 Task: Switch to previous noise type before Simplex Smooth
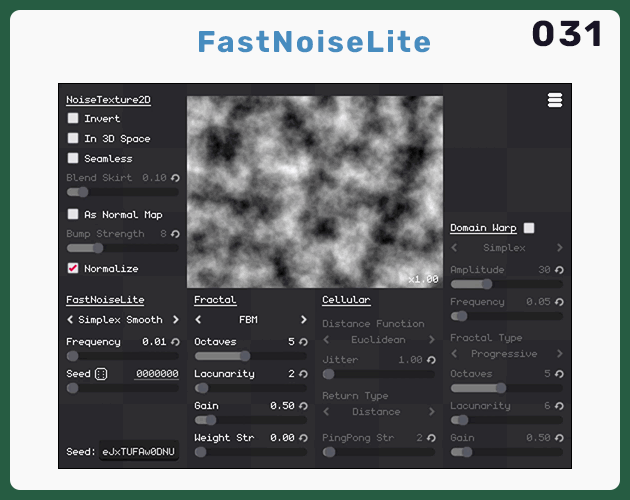pos(70,320)
